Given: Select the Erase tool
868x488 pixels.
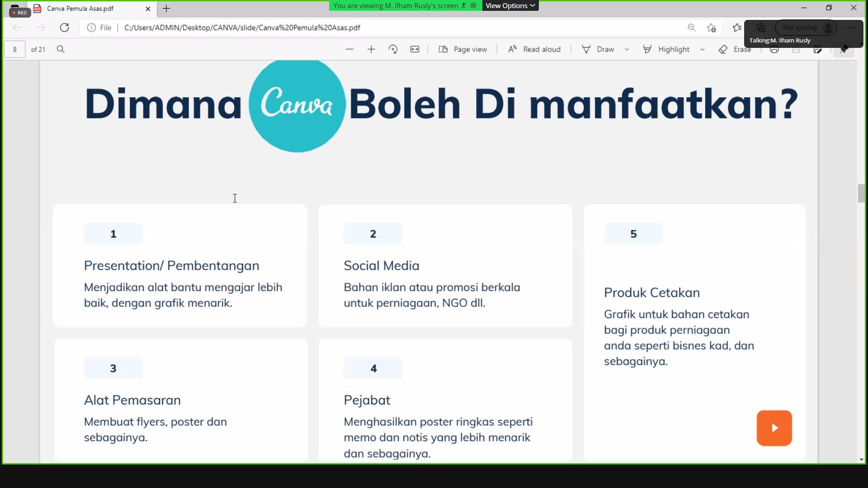Looking at the screenshot, I should click(x=735, y=49).
